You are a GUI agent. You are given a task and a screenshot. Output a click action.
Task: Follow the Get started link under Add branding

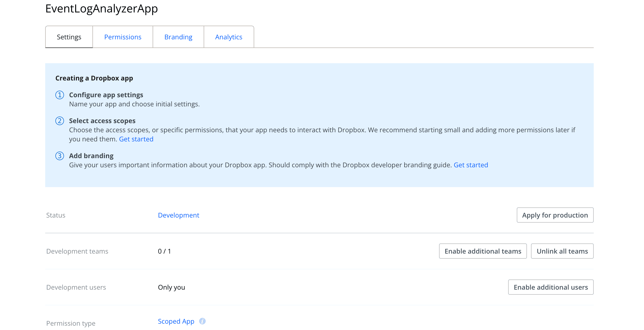coord(471,165)
